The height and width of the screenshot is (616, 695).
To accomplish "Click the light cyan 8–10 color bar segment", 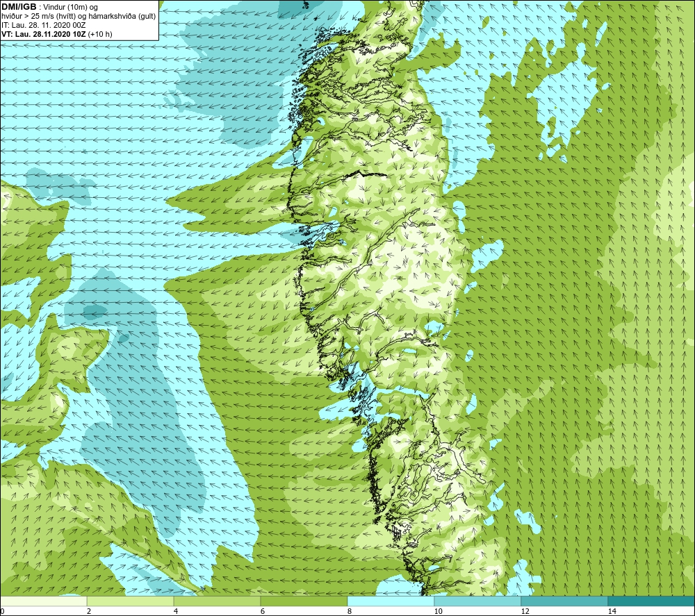I will click(x=391, y=601).
